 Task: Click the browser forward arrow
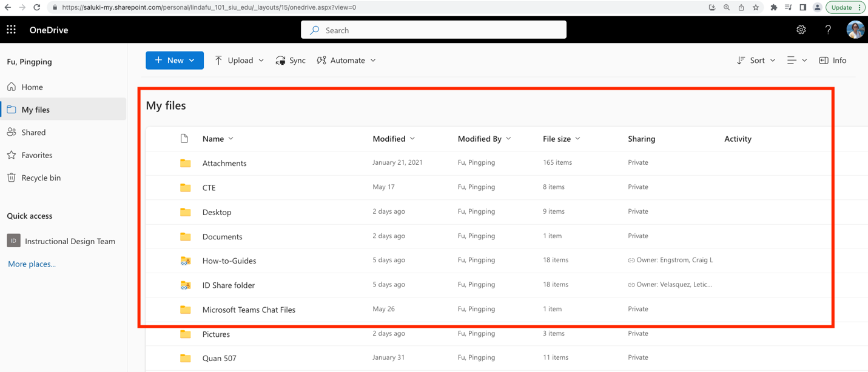tap(22, 7)
